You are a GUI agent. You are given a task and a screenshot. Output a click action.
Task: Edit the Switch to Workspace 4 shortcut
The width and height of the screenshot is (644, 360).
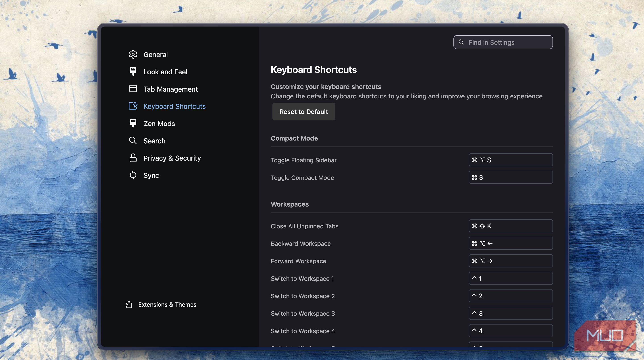[511, 331]
